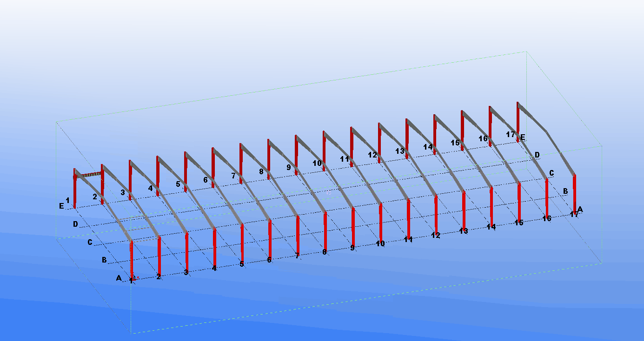This screenshot has height=341, width=644.
Task: Click grid label 10 on the line-A side
Action: point(380,243)
